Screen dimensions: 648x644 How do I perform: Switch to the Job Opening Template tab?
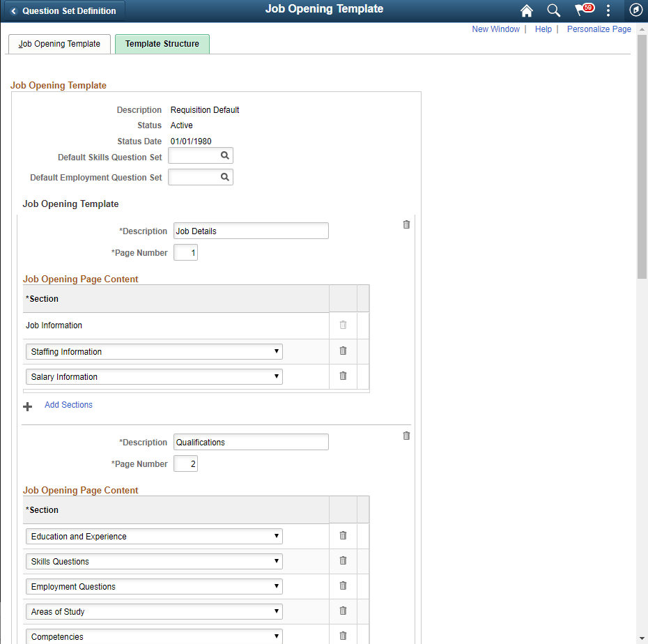click(x=59, y=43)
